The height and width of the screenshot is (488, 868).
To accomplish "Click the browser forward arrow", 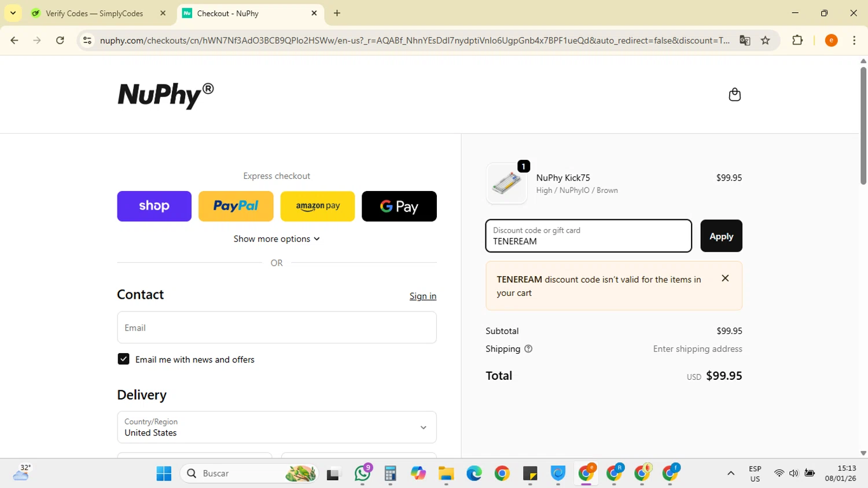I will (37, 41).
